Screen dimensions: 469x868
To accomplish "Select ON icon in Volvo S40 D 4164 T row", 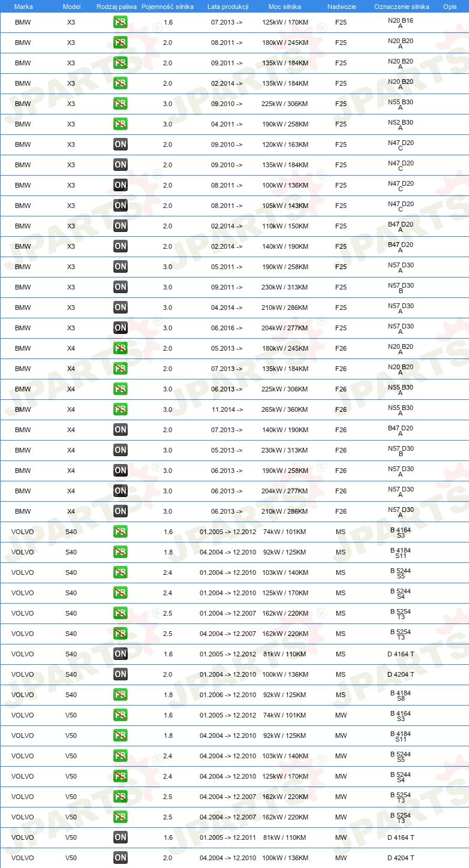I will [121, 654].
